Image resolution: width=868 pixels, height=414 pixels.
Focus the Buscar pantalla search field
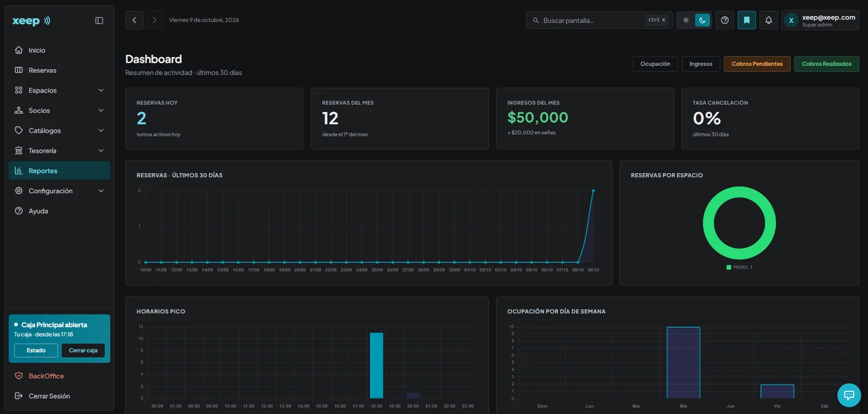click(599, 20)
